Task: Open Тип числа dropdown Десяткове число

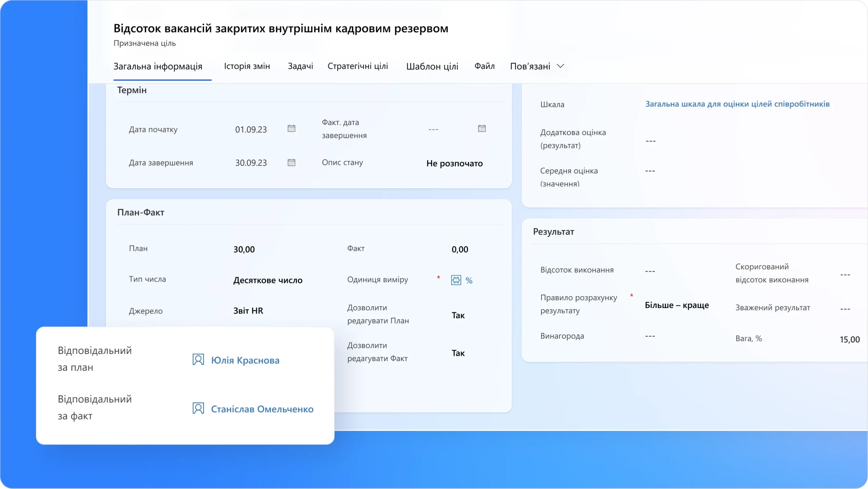Action: [x=268, y=280]
